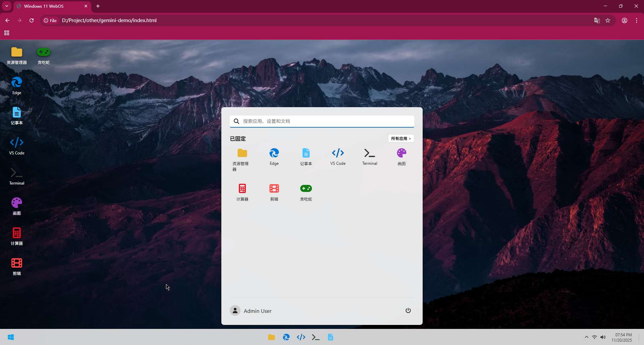Image resolution: width=644 pixels, height=345 pixels.
Task: Open a new browser tab
Action: (x=98, y=6)
